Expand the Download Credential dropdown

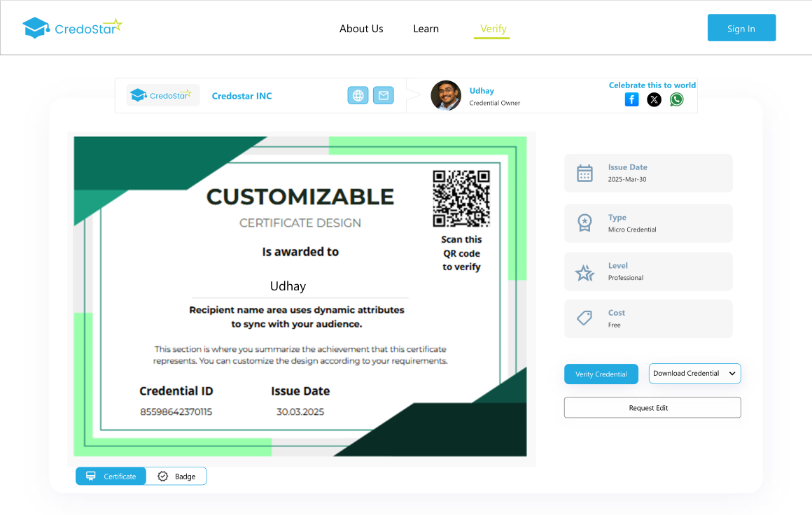point(694,374)
